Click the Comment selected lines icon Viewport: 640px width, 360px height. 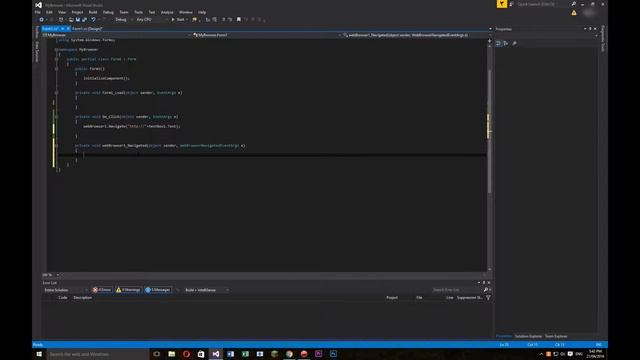coord(223,20)
